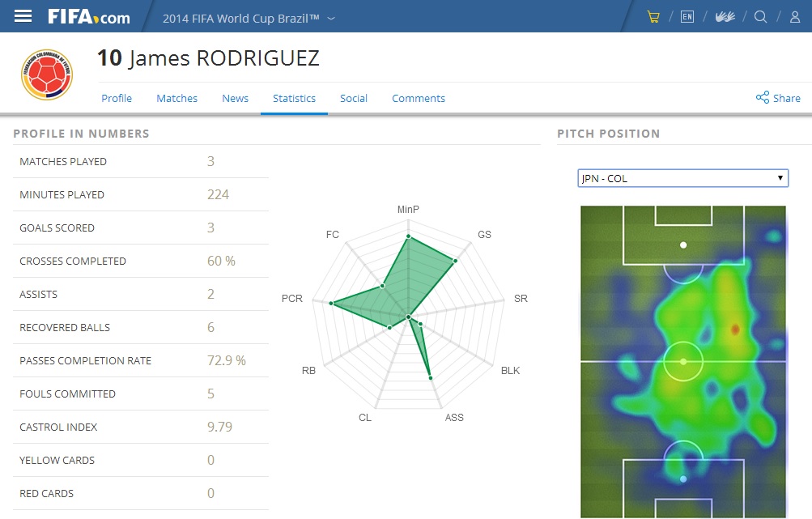Viewport: 812px width, 519px height.
Task: Open the Matches tab
Action: pos(176,98)
